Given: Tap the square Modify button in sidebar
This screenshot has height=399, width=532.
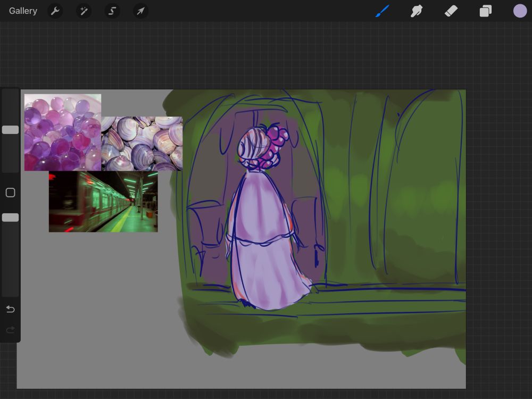Looking at the screenshot, I should tap(10, 193).
